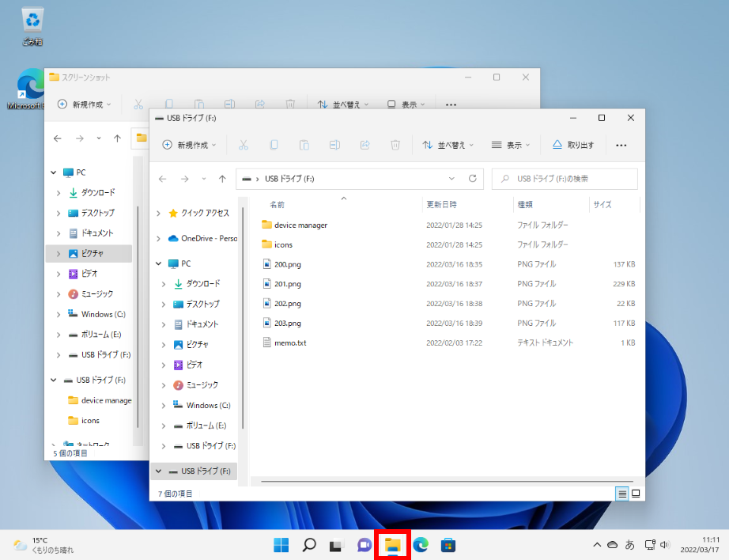Click the USB ドライブ (F:)の検索 search box
This screenshot has width=729, height=560.
[565, 179]
